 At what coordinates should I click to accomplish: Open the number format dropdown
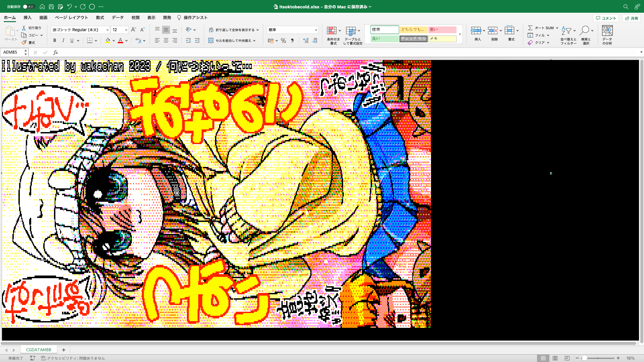[x=316, y=30]
